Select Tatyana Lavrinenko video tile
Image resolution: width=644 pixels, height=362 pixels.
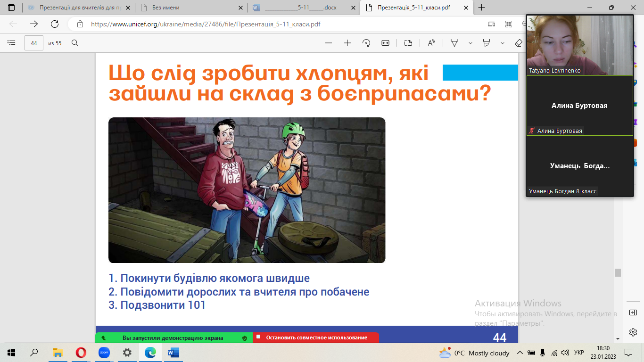[x=580, y=44]
